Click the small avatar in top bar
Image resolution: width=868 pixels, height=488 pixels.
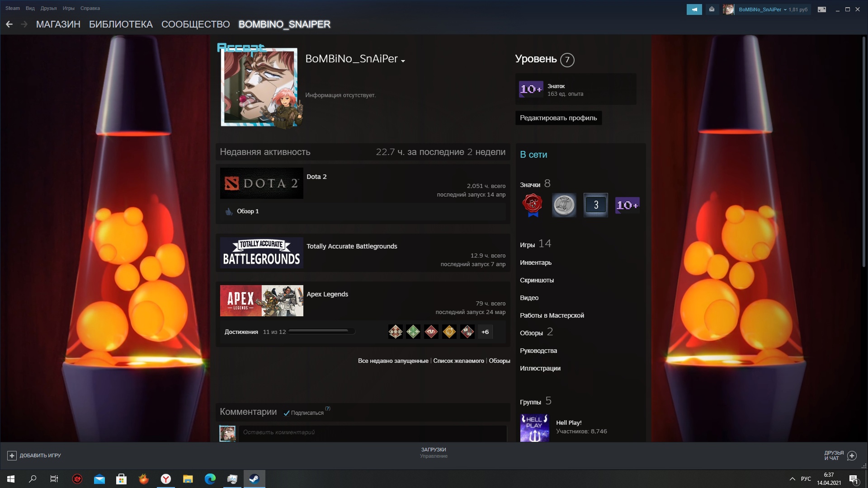point(728,9)
